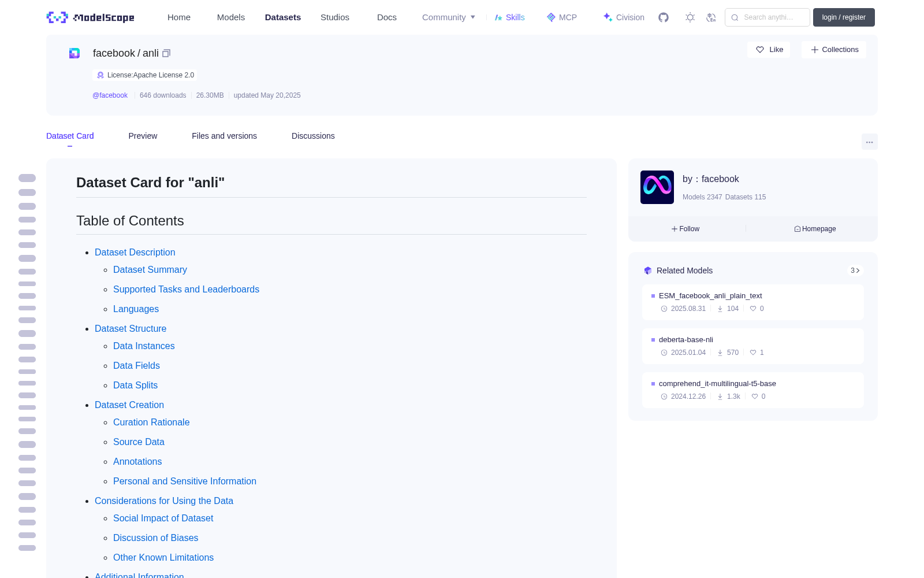Switch to the Preview tab
This screenshot has width=924, height=578.
pos(143,136)
